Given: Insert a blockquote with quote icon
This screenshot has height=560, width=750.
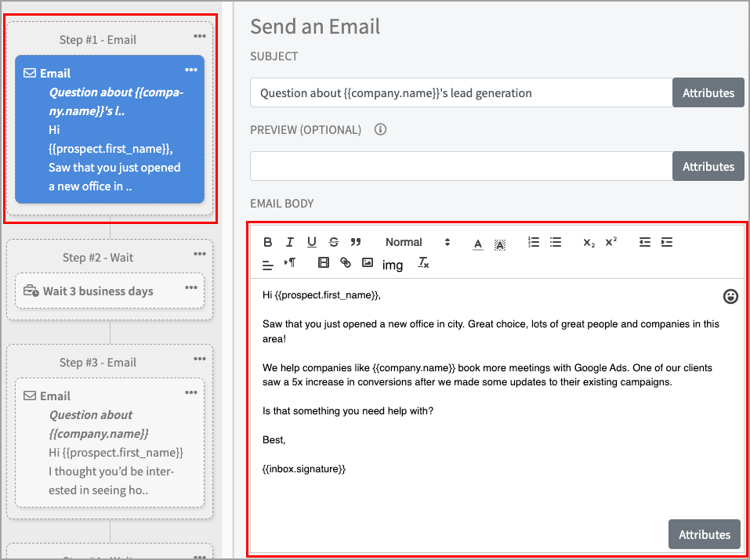Looking at the screenshot, I should (356, 242).
